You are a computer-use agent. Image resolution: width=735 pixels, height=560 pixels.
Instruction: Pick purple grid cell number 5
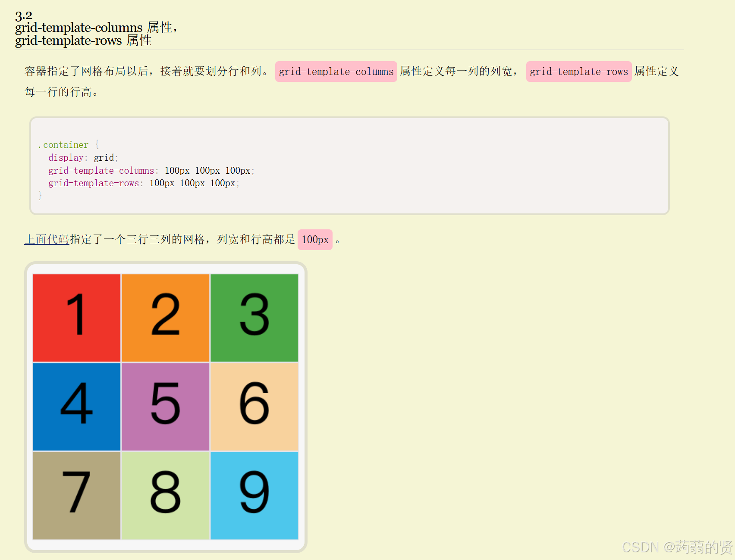[x=166, y=407]
